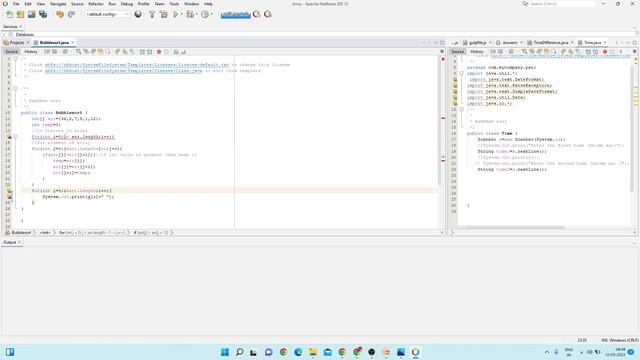The width and height of the screenshot is (640, 360).
Task: Click the Undo toolbar icon
Action: pos(60,14)
